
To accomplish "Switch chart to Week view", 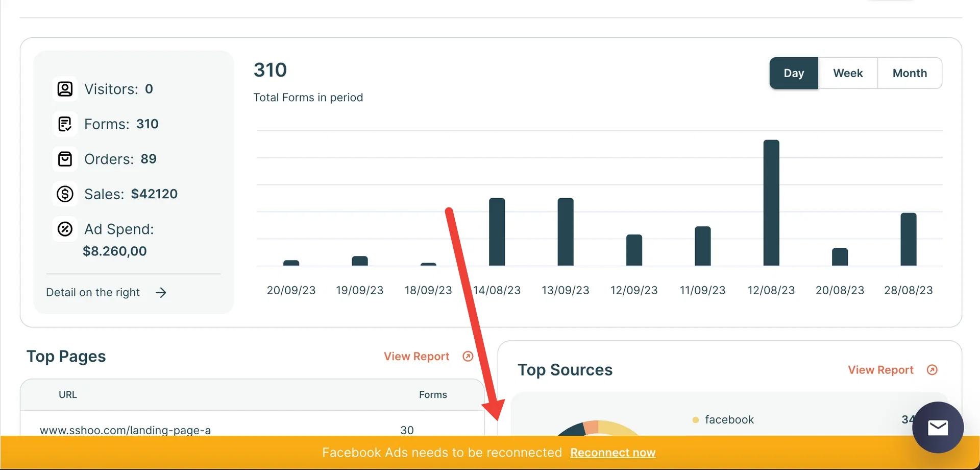I will click(848, 73).
